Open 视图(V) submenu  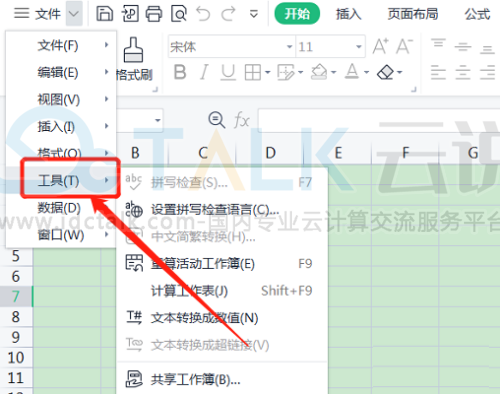[61, 99]
